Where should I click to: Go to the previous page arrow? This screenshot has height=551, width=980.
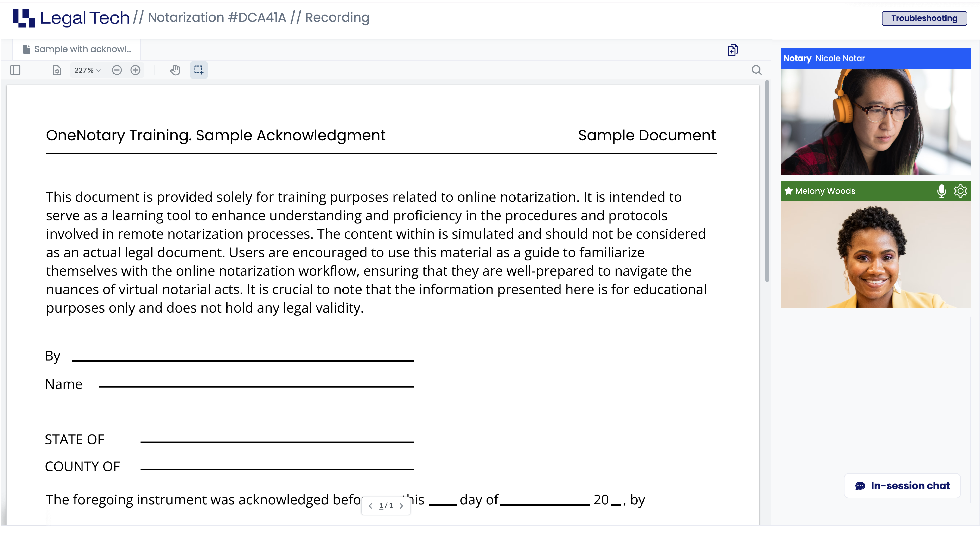(x=370, y=506)
